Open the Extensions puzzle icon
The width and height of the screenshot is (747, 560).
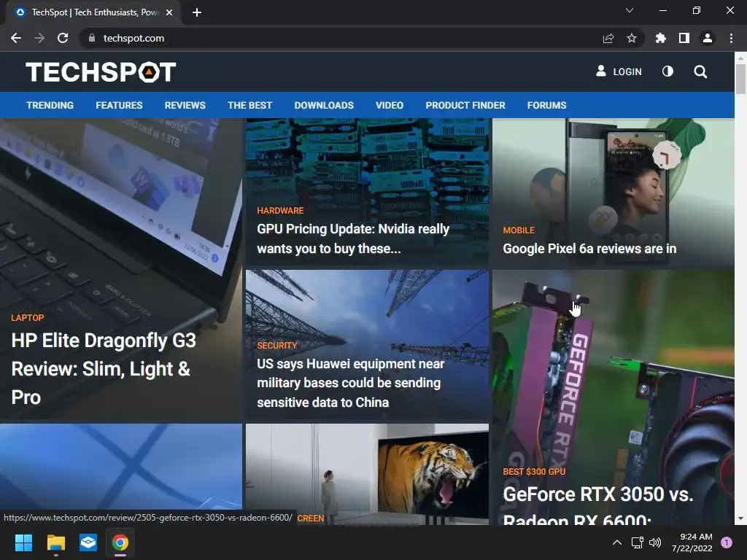[661, 38]
